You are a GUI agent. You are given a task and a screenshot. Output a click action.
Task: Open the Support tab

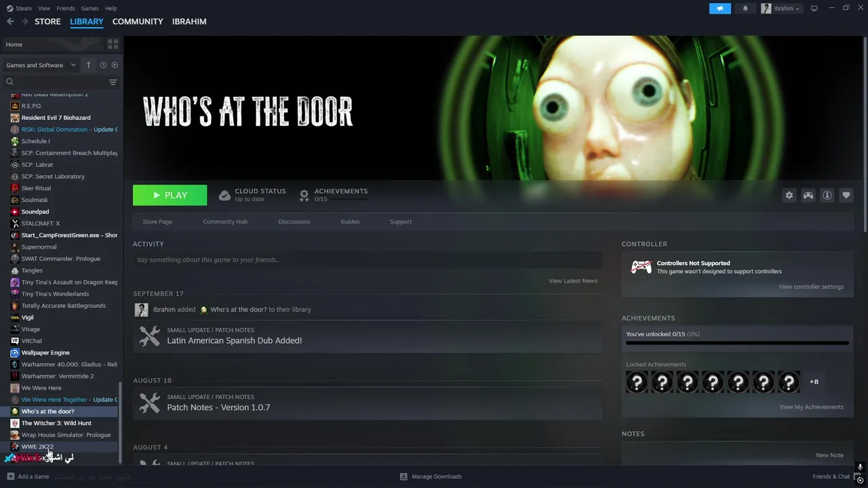click(401, 222)
